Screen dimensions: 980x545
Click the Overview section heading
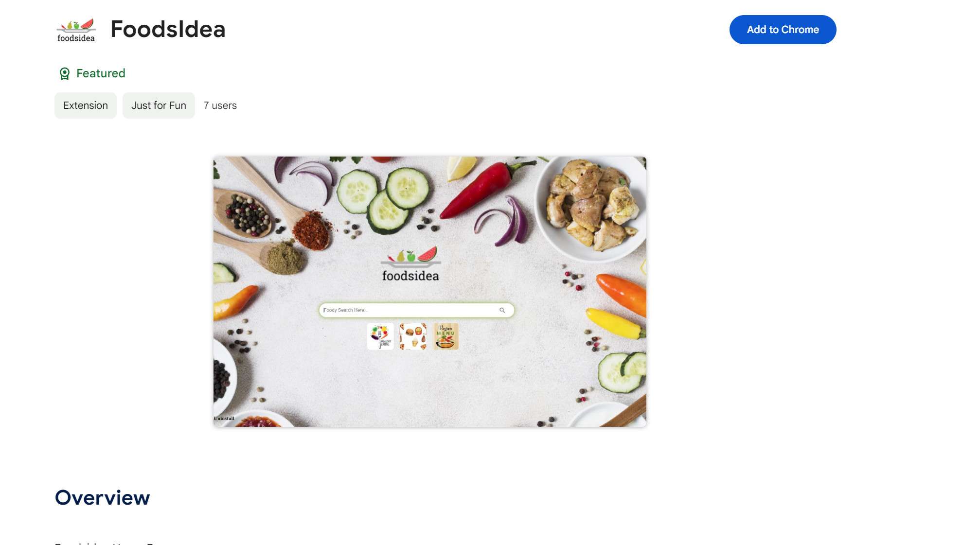103,497
